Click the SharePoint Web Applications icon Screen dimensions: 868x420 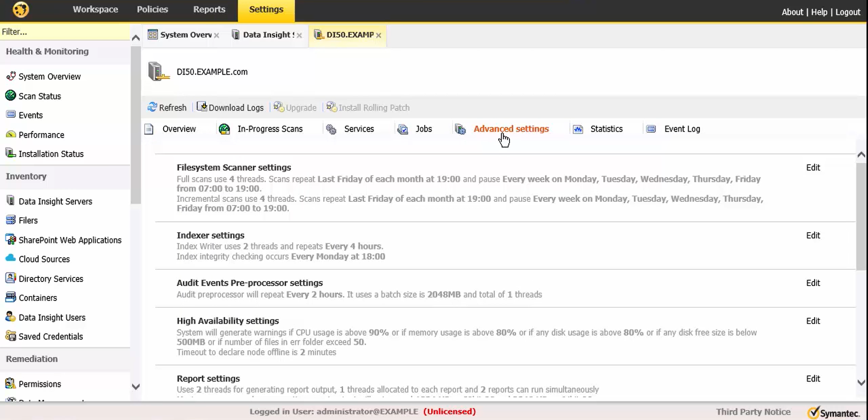pos(11,239)
